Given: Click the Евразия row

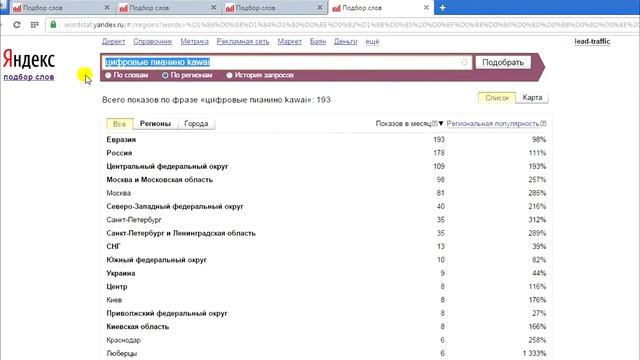Looking at the screenshot, I should pyautogui.click(x=326, y=140).
